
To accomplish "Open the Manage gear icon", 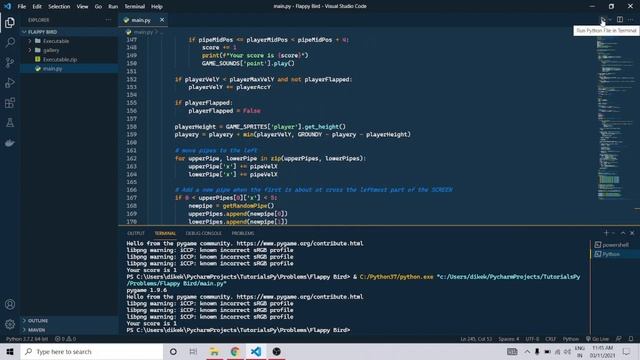I will point(10,324).
